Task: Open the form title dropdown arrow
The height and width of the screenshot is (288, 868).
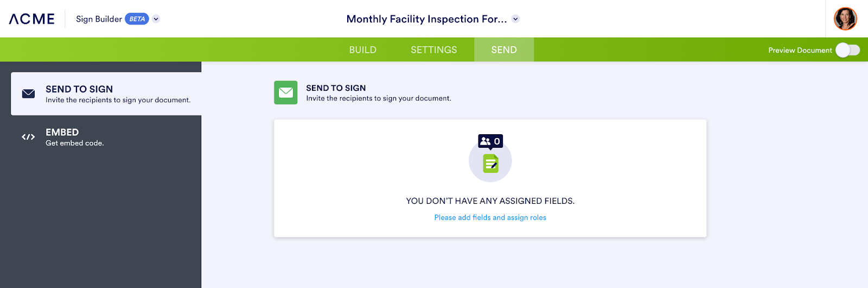Action: coord(515,19)
